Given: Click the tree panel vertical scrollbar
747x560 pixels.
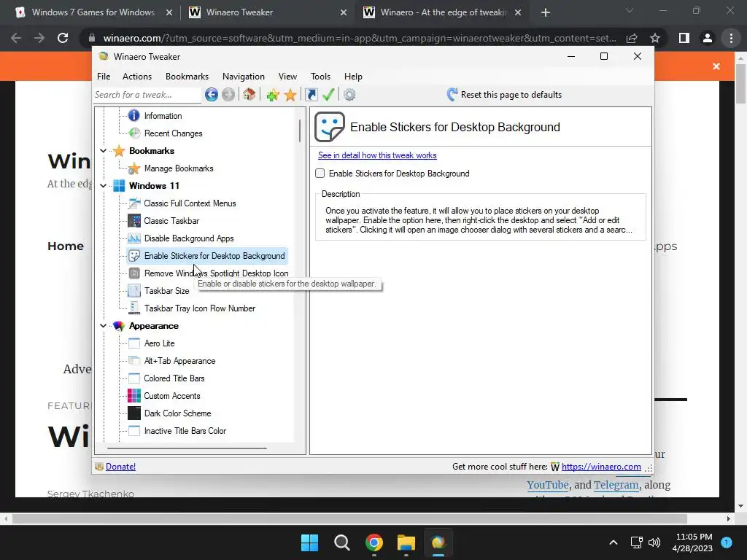Looking at the screenshot, I should [300, 131].
